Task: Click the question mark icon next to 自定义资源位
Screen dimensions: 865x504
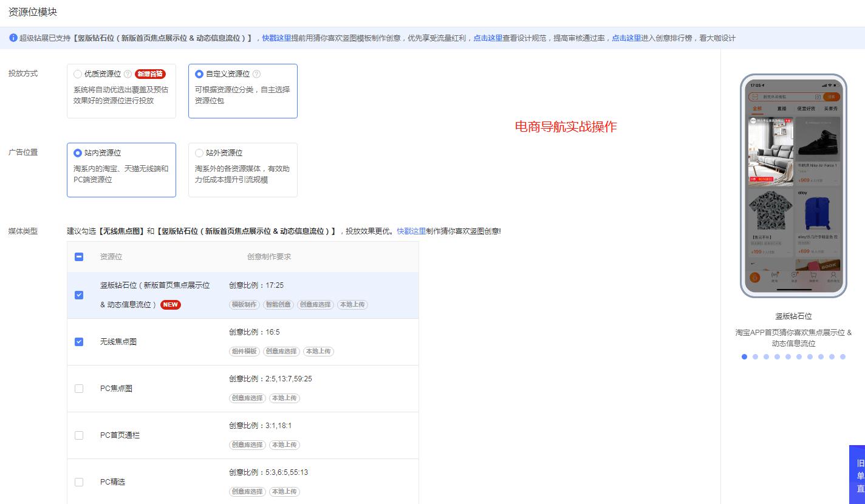Action: pos(256,73)
